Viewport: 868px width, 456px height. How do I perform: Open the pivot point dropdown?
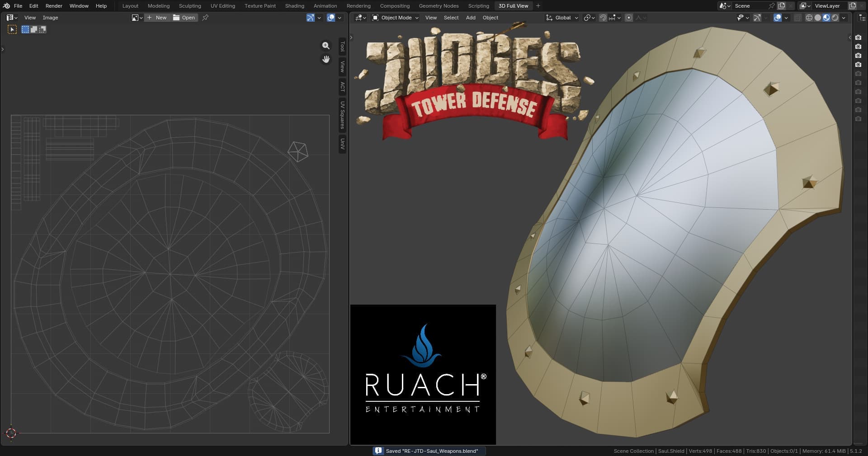tap(589, 18)
